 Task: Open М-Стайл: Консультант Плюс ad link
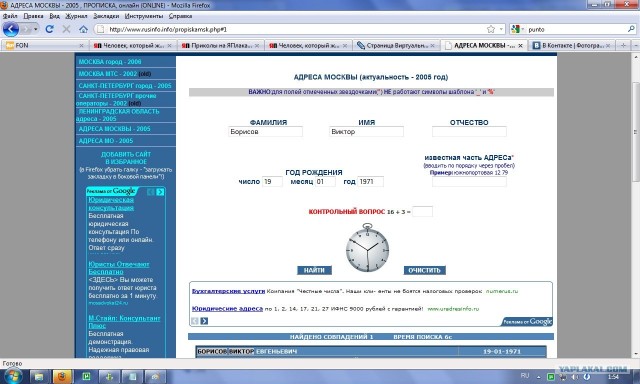click(124, 322)
